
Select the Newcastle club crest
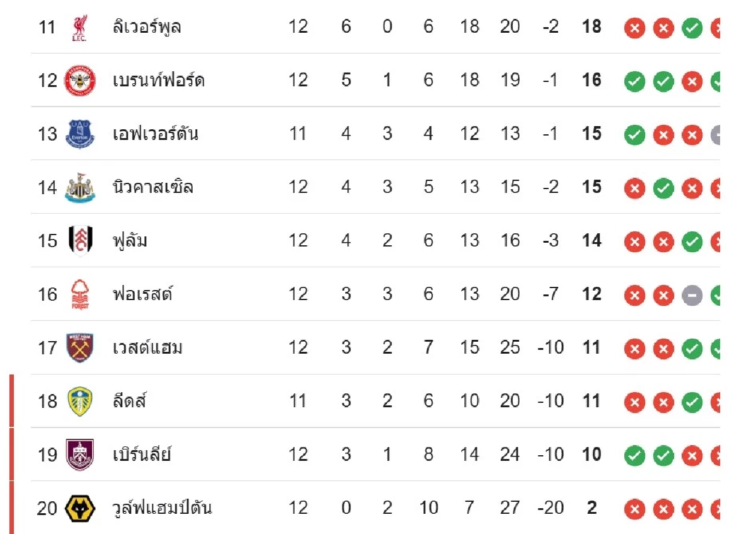[x=80, y=187]
